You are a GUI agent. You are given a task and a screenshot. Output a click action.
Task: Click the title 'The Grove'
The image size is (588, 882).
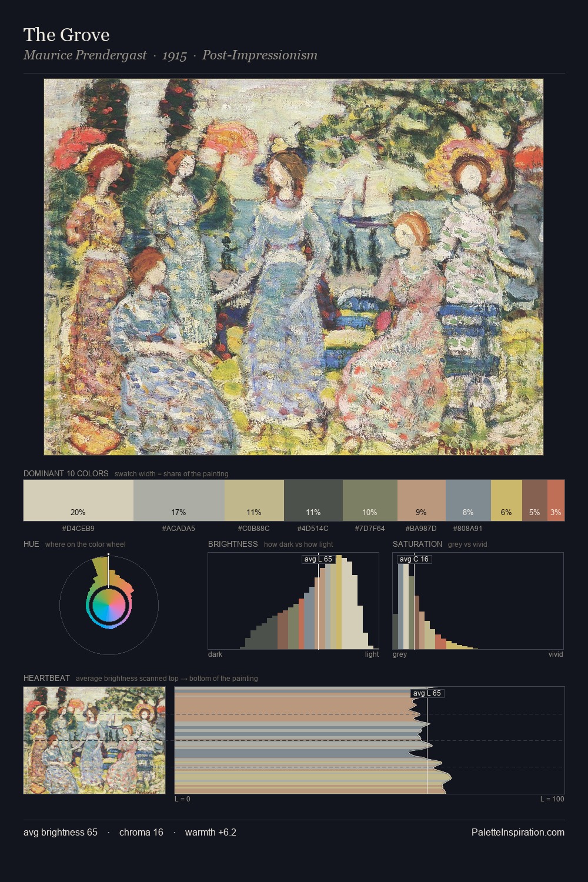66,35
